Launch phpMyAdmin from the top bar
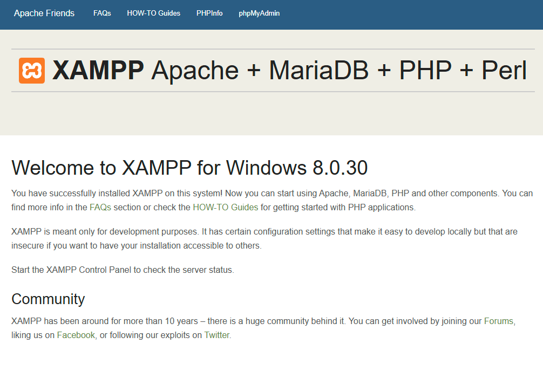 (259, 13)
